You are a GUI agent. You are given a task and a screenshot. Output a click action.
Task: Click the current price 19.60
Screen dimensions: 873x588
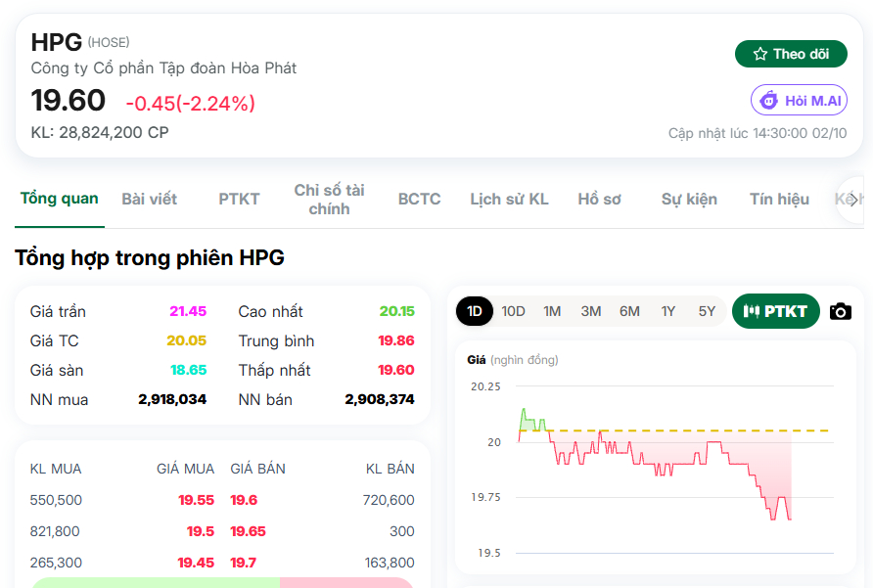68,100
